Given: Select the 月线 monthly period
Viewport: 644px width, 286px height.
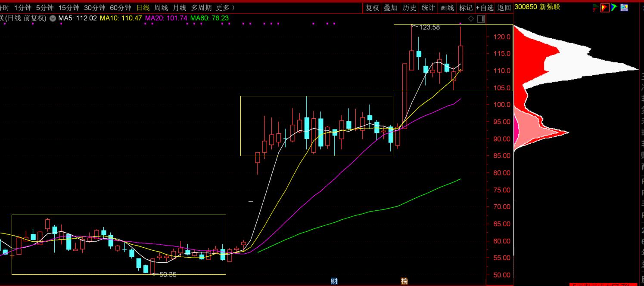Looking at the screenshot, I should (x=179, y=8).
